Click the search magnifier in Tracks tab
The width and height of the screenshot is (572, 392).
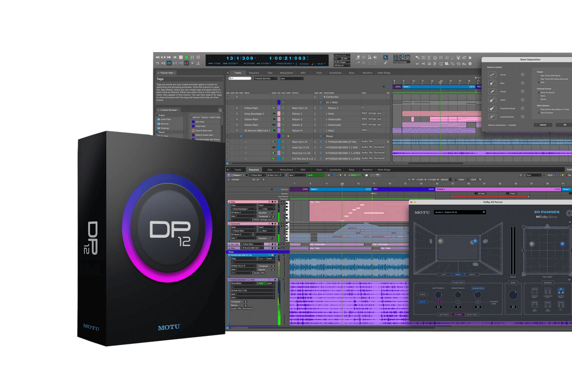coord(230,78)
